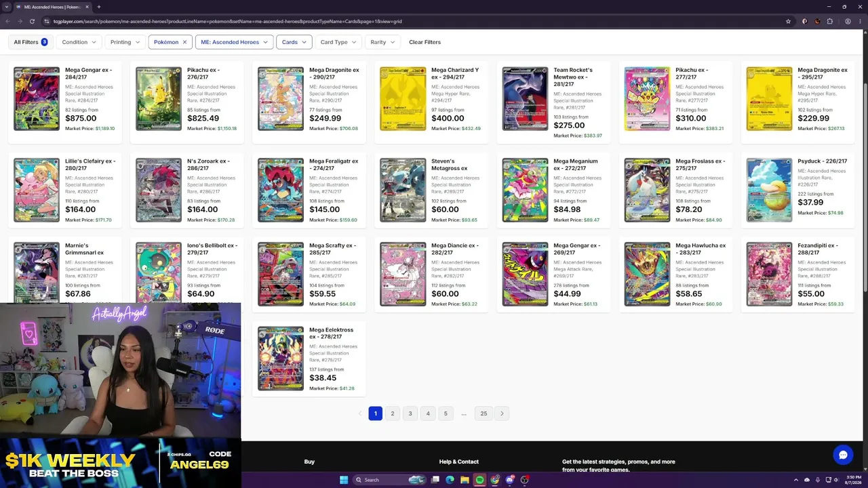The image size is (868, 488).
Task: Expand the Rarity filter dropdown
Action: 382,42
